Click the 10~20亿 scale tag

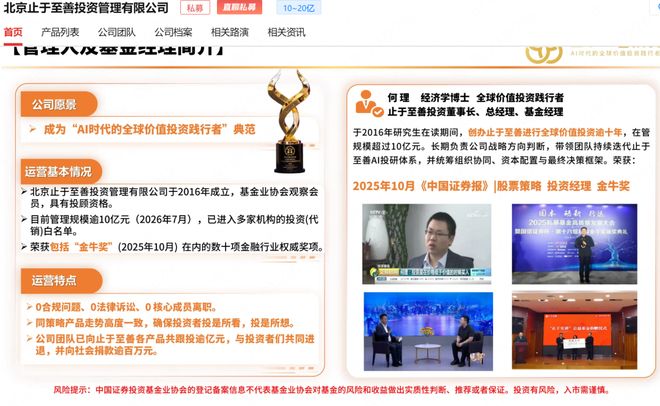pos(298,8)
